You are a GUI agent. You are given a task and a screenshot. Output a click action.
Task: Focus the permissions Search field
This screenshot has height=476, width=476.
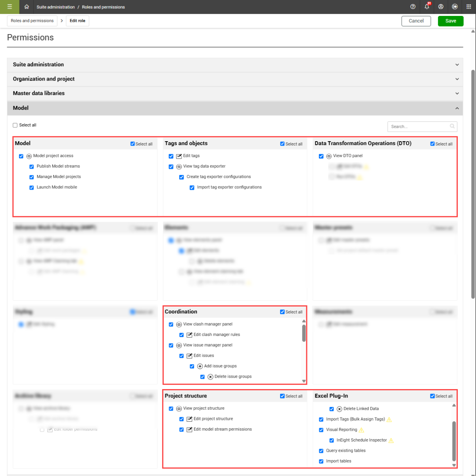pyautogui.click(x=422, y=127)
